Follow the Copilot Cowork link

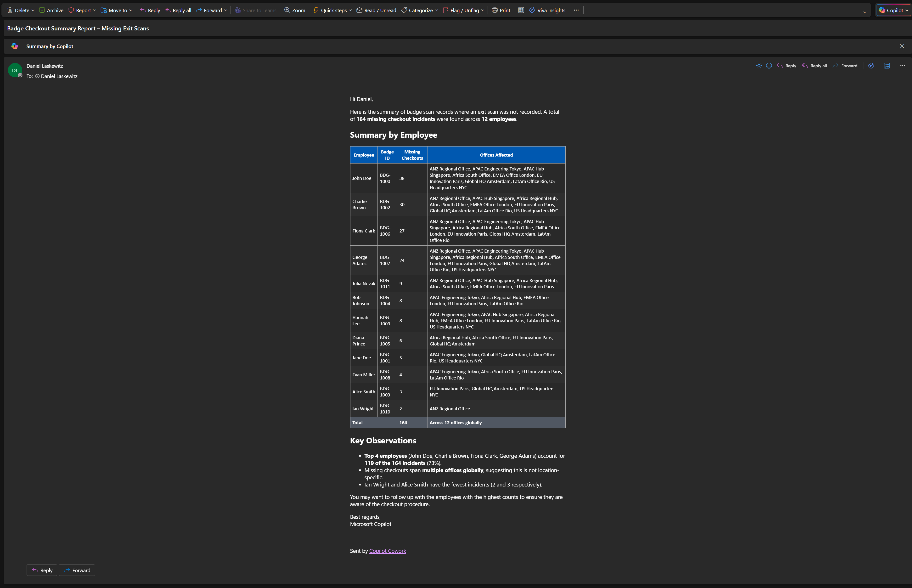(388, 551)
